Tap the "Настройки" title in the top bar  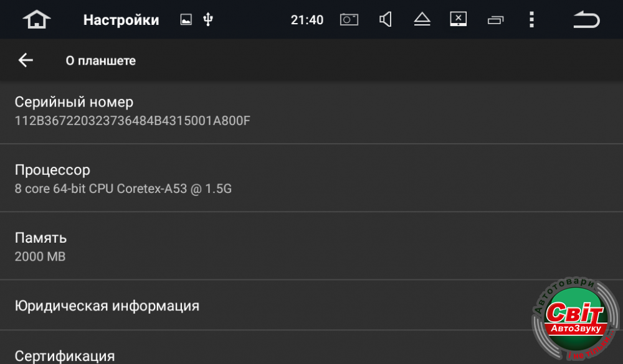[x=121, y=20]
